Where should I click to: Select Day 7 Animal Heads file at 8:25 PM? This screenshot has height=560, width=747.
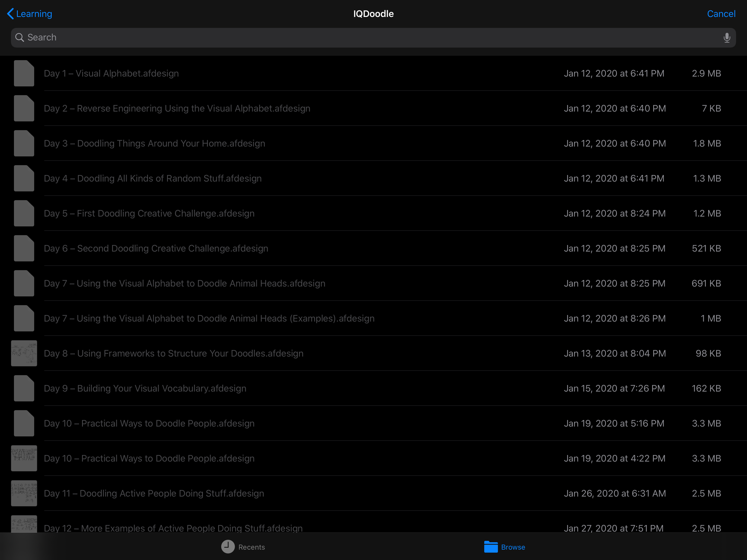(x=373, y=283)
